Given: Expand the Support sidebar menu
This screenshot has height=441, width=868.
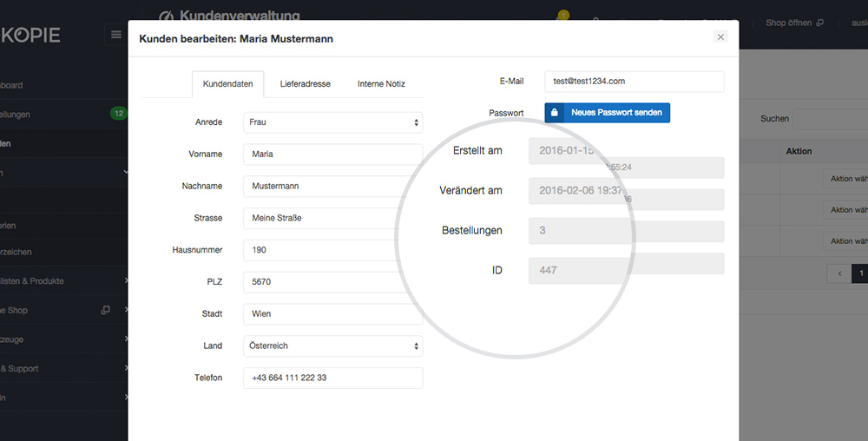Looking at the screenshot, I should tap(64, 368).
